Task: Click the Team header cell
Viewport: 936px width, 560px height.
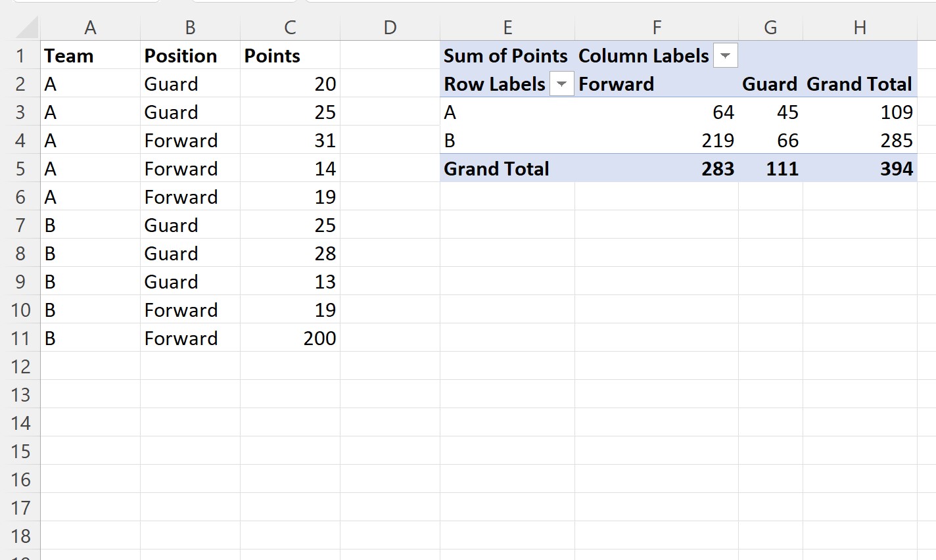Action: point(91,56)
